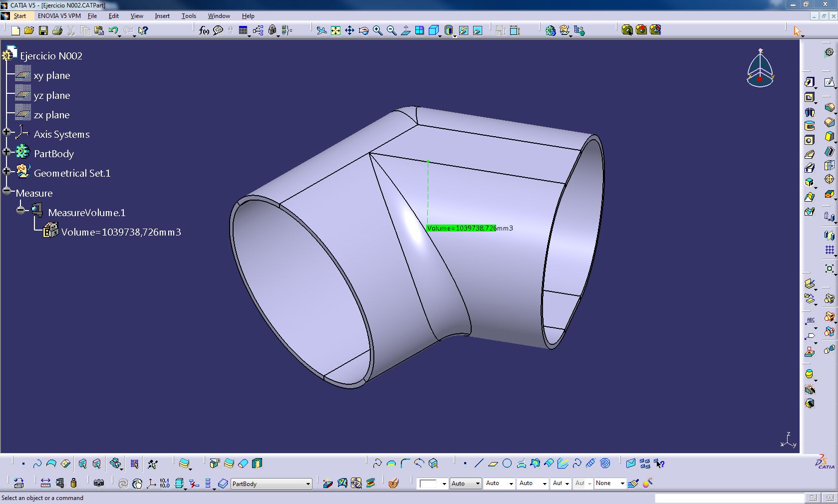This screenshot has height=504, width=838.
Task: Select the Normal View tool
Action: [x=405, y=30]
